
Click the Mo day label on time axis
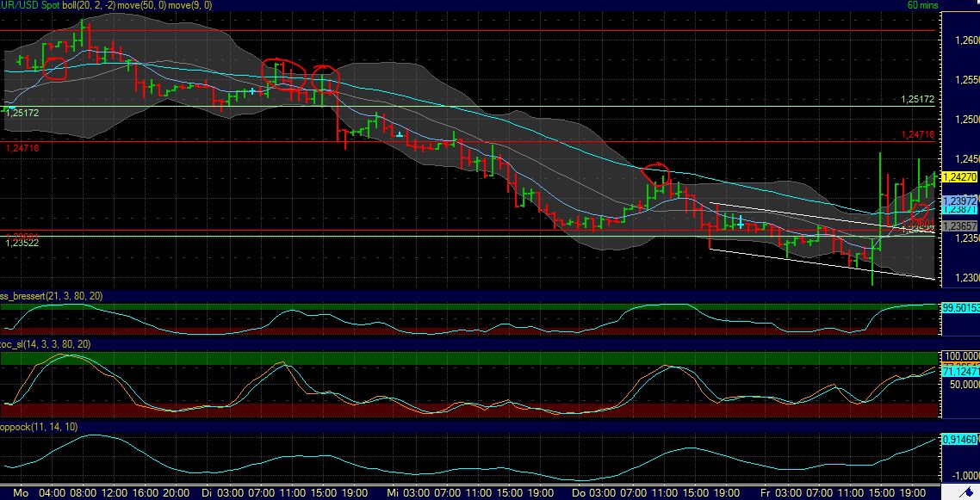(x=21, y=493)
